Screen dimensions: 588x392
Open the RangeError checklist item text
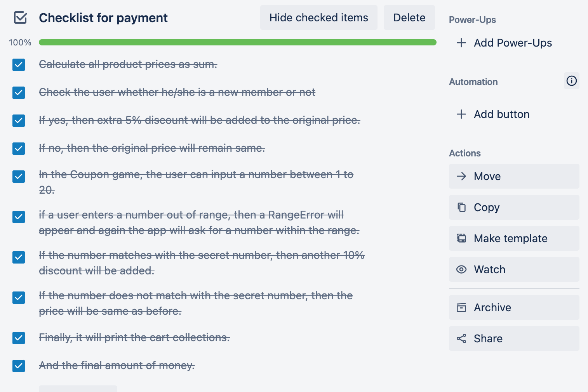199,223
